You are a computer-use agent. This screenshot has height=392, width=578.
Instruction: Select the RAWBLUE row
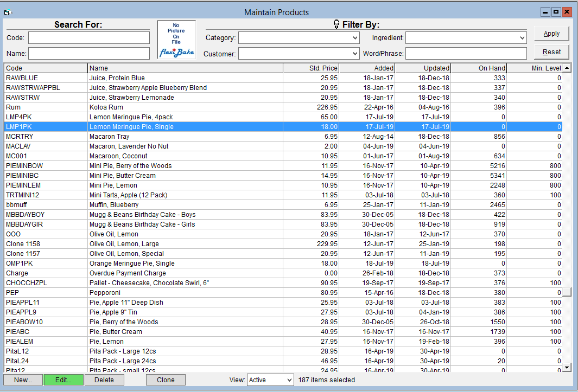(x=283, y=78)
